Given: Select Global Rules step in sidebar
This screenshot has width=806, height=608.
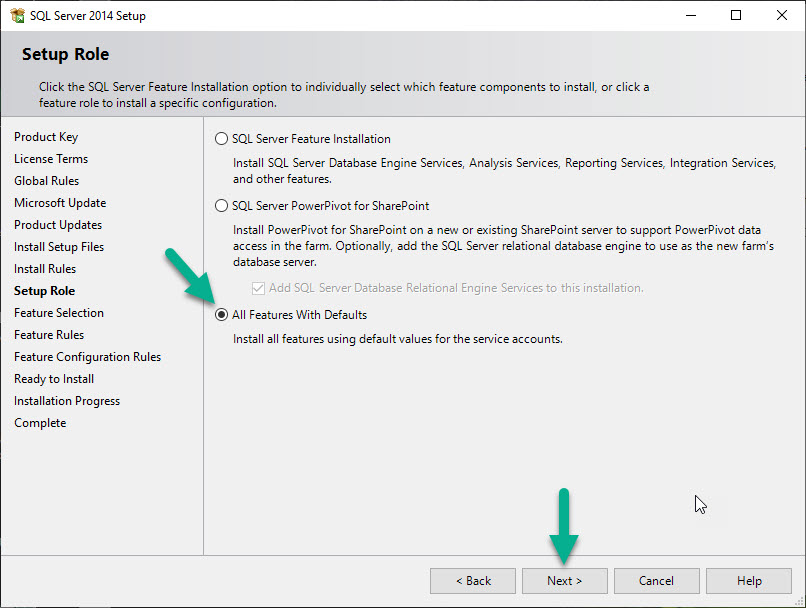Looking at the screenshot, I should [x=47, y=181].
